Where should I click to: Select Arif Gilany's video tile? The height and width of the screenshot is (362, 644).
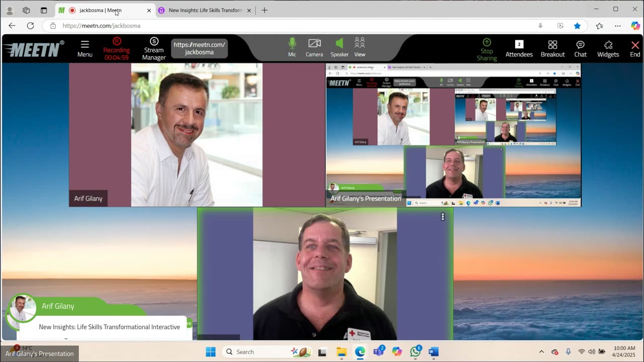click(197, 135)
